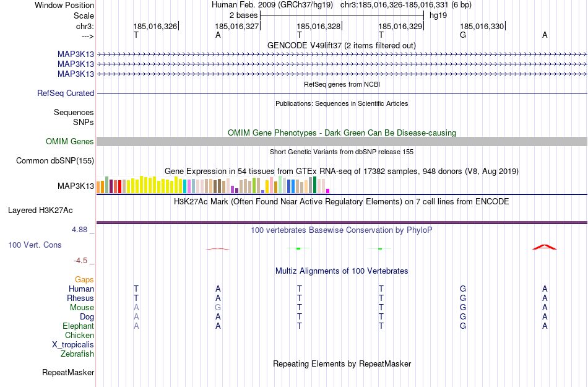Select the "Zebrafish" alignment species label
This screenshot has width=588, height=387.
(x=77, y=354)
